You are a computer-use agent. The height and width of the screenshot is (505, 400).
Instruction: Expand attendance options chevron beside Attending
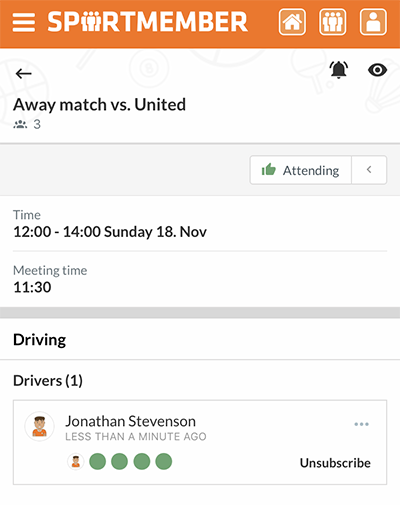(x=369, y=170)
